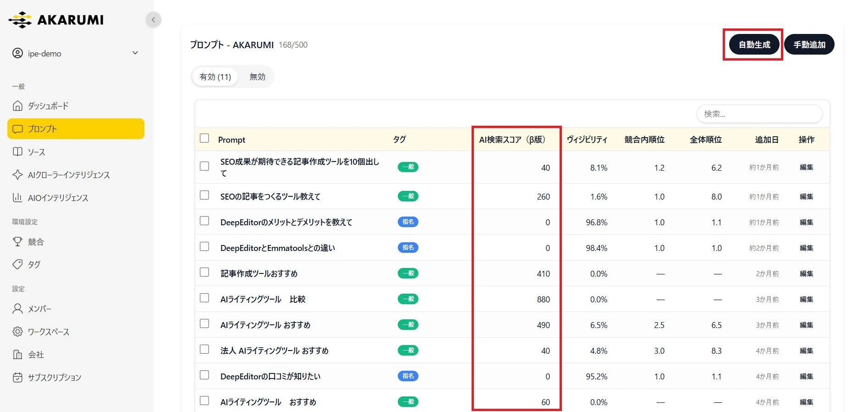Click the AIクローラーインテリジェンス sparkle icon

[17, 175]
